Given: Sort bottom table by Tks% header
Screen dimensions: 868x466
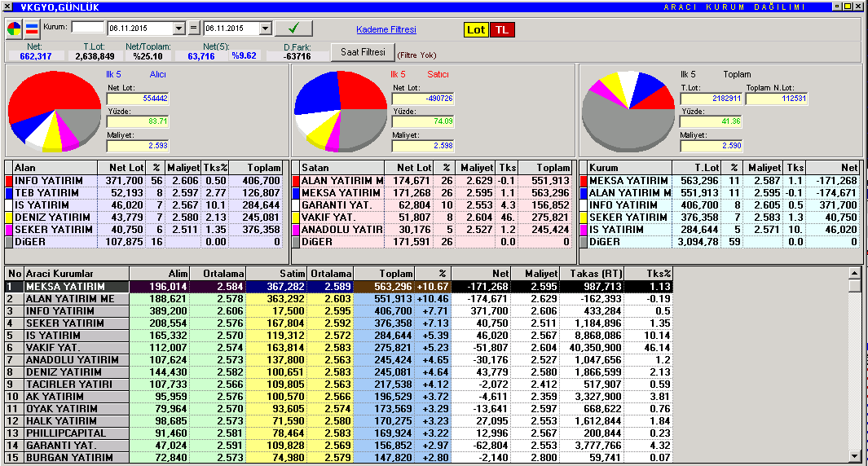Looking at the screenshot, I should (648, 274).
